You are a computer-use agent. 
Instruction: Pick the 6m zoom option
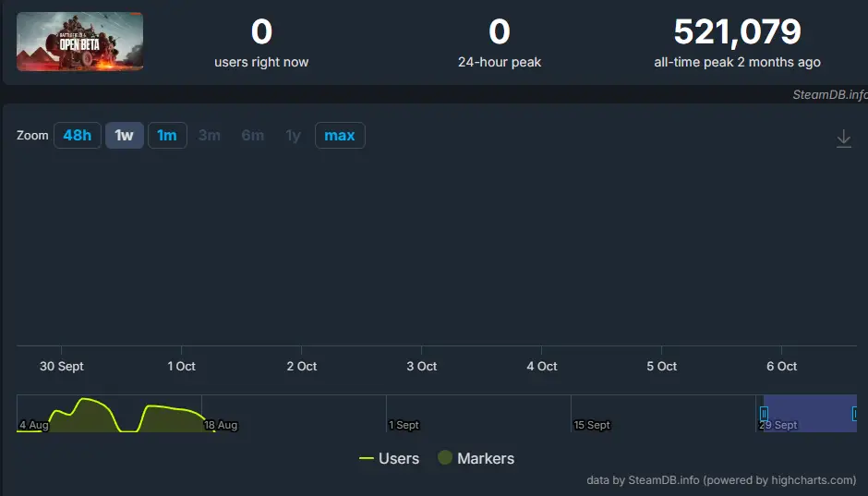point(252,136)
